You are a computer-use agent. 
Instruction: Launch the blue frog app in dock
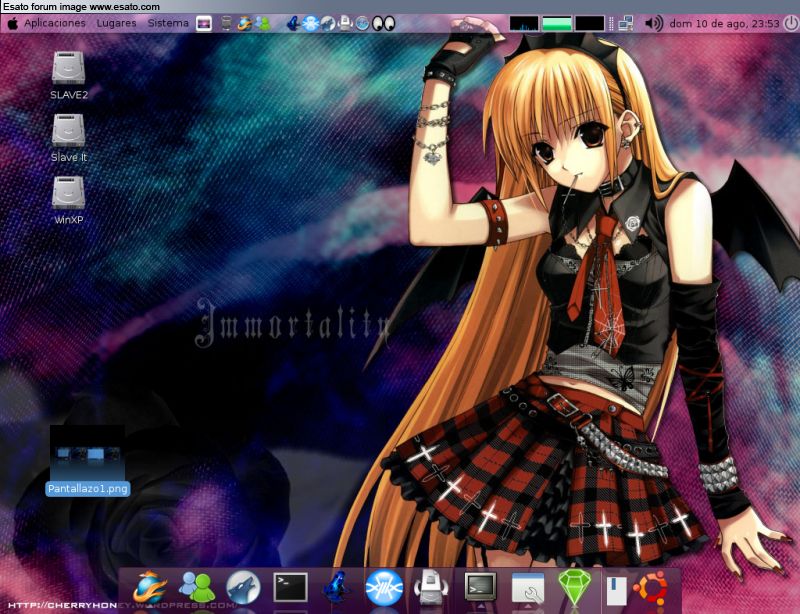[x=337, y=587]
